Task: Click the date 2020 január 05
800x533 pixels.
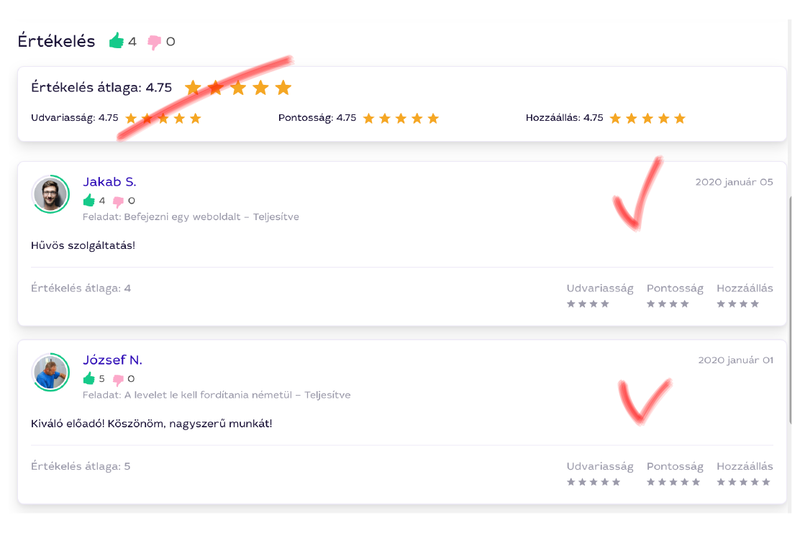Action: tap(734, 182)
